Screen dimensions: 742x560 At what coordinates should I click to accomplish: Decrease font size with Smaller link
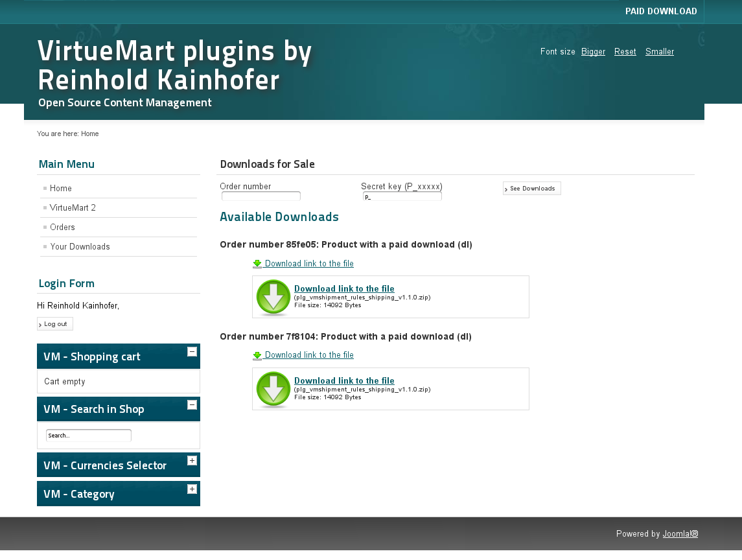pos(659,52)
